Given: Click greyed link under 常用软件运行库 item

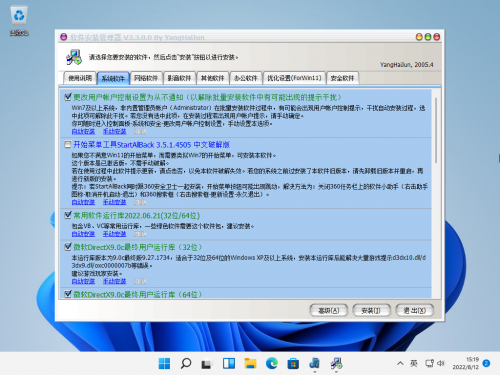Looking at the screenshot, I should coord(140,234).
